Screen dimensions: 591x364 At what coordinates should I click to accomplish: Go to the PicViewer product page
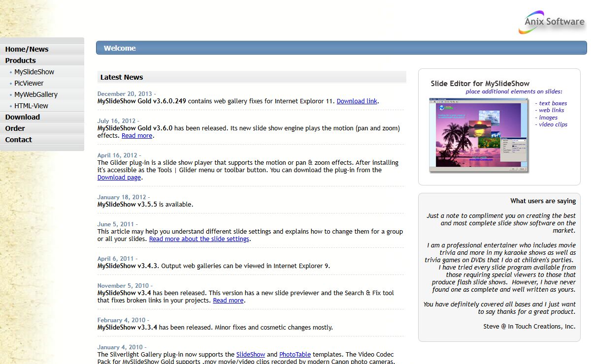29,83
